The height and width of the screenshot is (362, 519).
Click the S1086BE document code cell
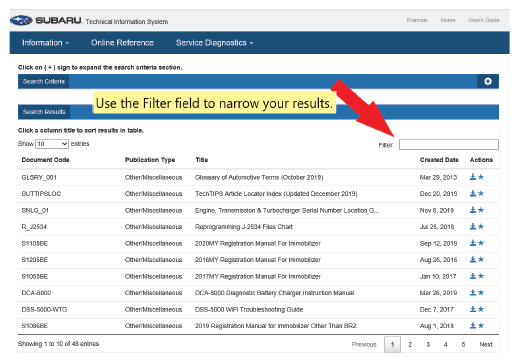click(35, 326)
